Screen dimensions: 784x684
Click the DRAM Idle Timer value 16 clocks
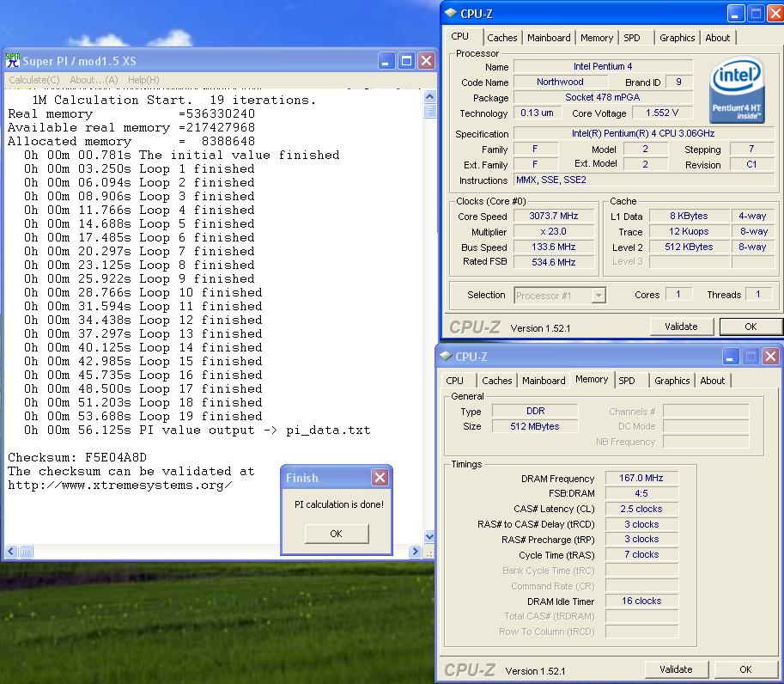click(641, 601)
